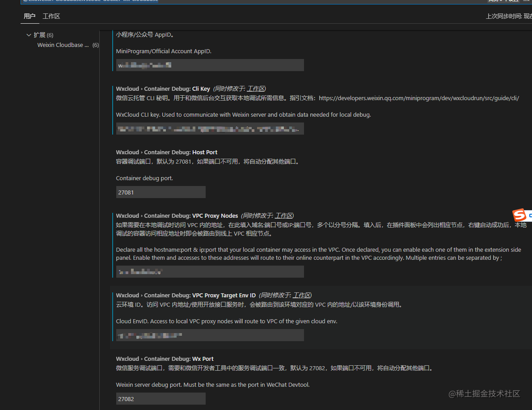Screen dimensions: 532x410
Task: Click the Wxcloud Container Debug: Wx Port title
Action: click(x=165, y=359)
